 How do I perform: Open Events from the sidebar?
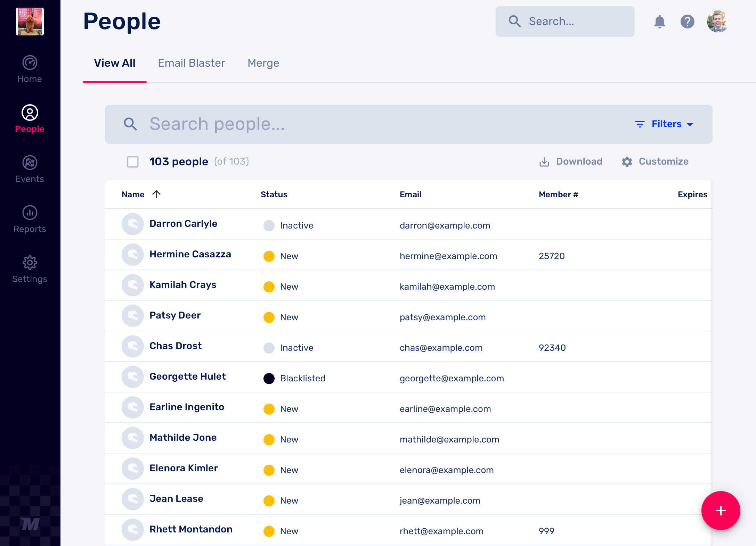pos(30,163)
